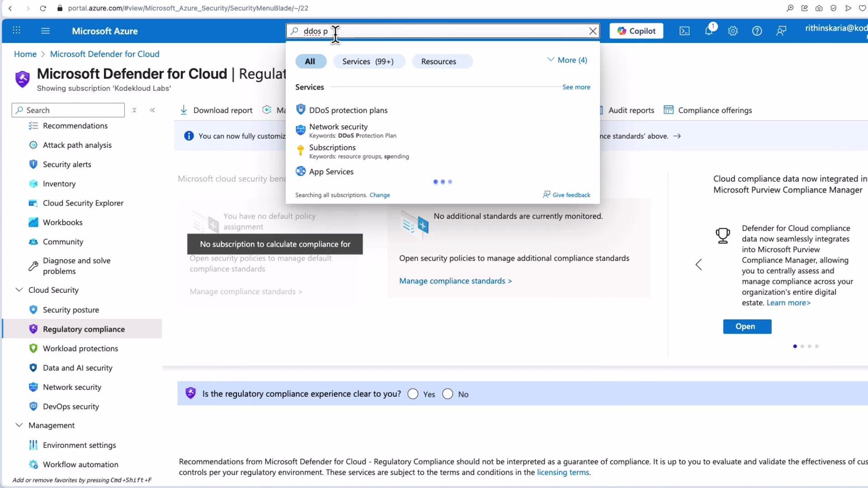Click the feedback person icon in header
Viewport: 868px width, 488px height.
pos(781,31)
